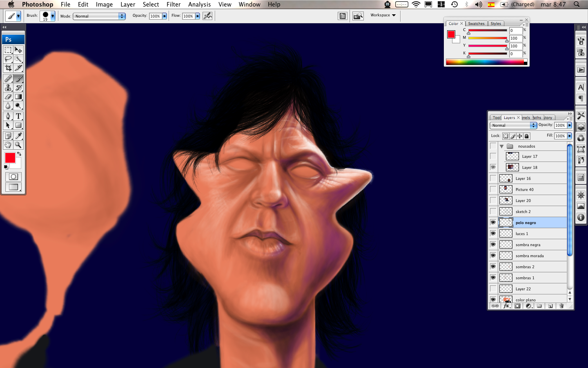The height and width of the screenshot is (368, 588).
Task: Click the Cyan value input field
Action: coord(515,31)
